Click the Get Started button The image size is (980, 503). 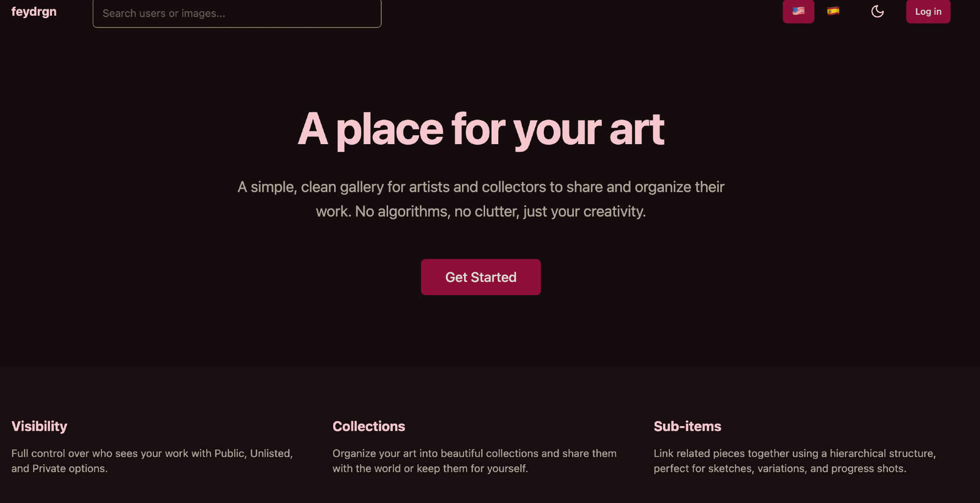click(x=481, y=277)
